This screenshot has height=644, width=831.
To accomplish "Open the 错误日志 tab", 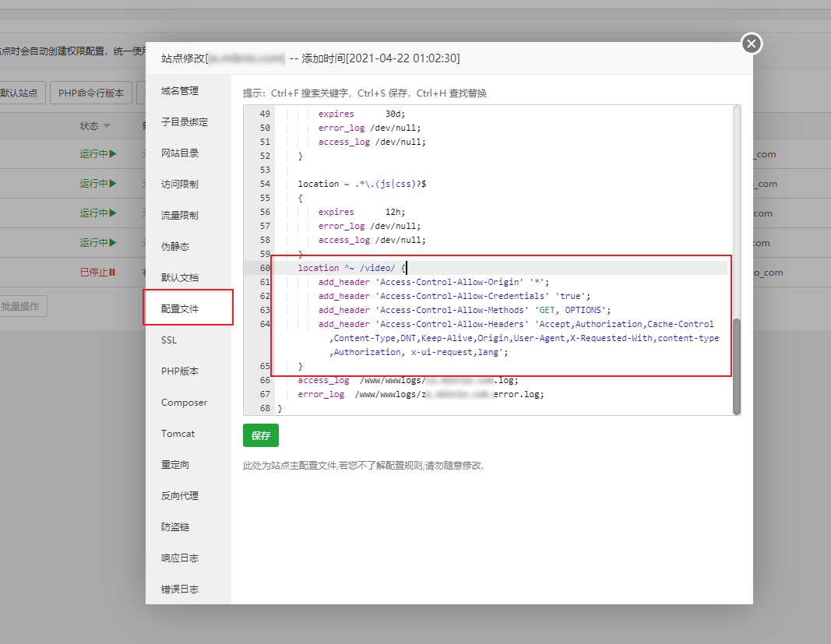I will [x=180, y=589].
